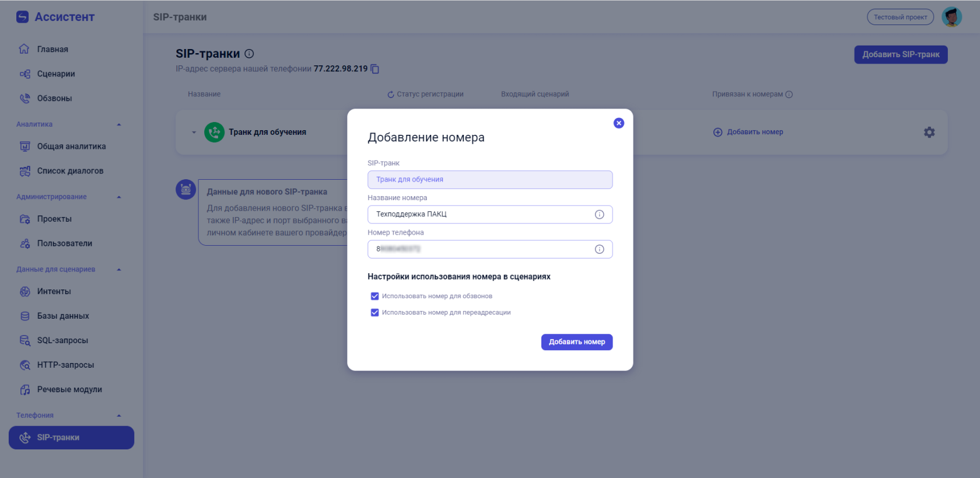Viewport: 980px width, 478px height.
Task: Copy the telephony server IP address
Action: (x=375, y=69)
